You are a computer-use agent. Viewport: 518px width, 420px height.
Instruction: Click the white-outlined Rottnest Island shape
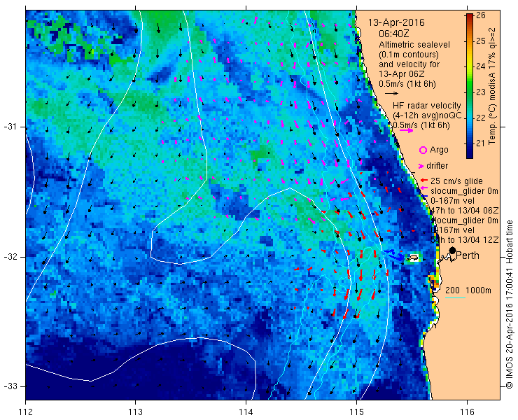click(412, 258)
